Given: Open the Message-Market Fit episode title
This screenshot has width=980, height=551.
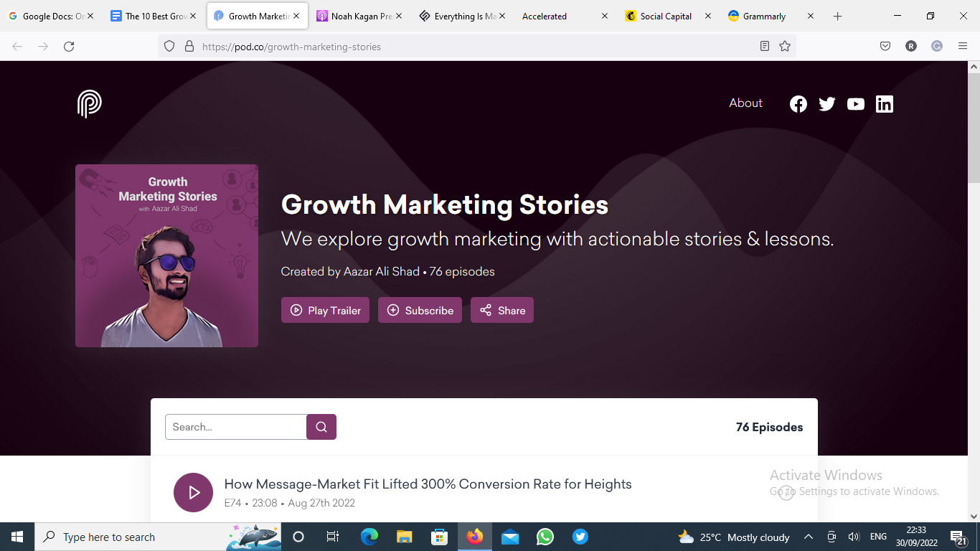Looking at the screenshot, I should (x=428, y=484).
